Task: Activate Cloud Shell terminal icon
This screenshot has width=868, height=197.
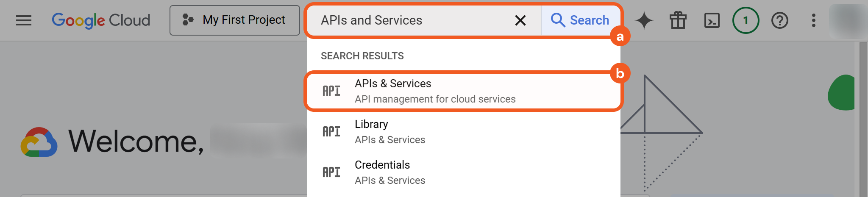Action: (712, 20)
